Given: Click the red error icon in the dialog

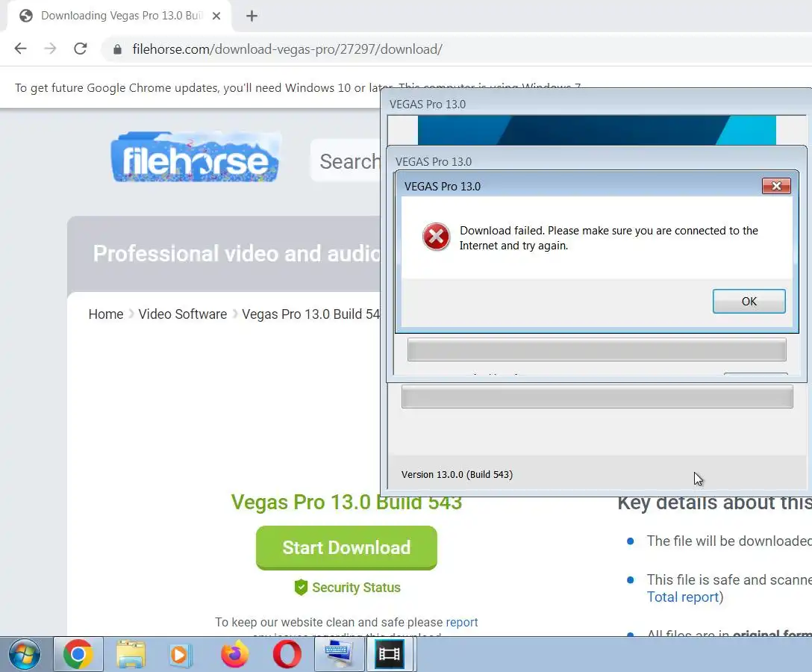Looking at the screenshot, I should [x=436, y=237].
